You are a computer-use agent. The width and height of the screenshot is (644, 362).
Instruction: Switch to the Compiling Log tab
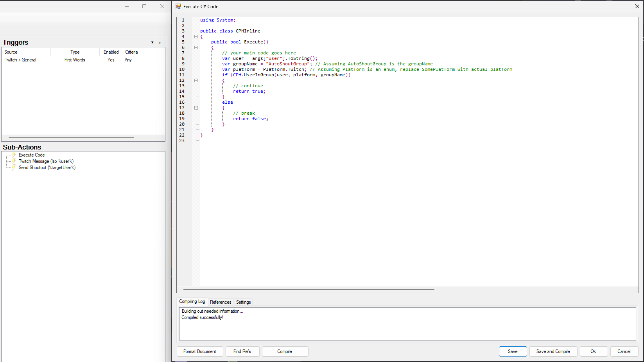coord(192,301)
